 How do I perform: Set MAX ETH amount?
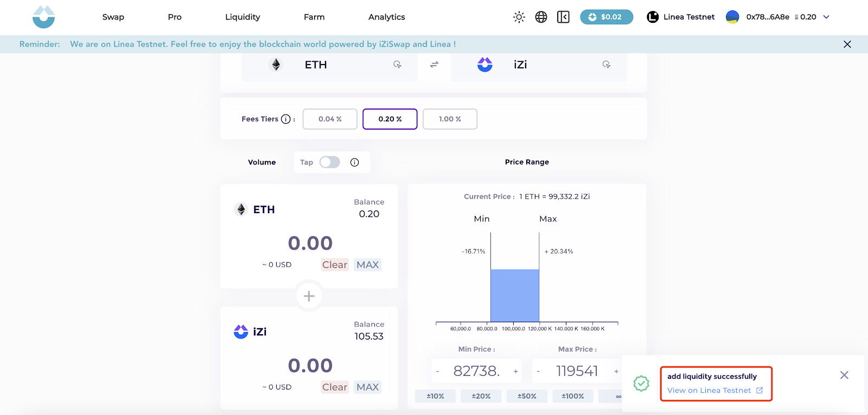point(368,265)
